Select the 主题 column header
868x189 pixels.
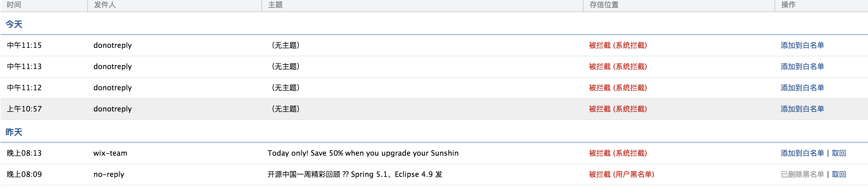coord(275,5)
